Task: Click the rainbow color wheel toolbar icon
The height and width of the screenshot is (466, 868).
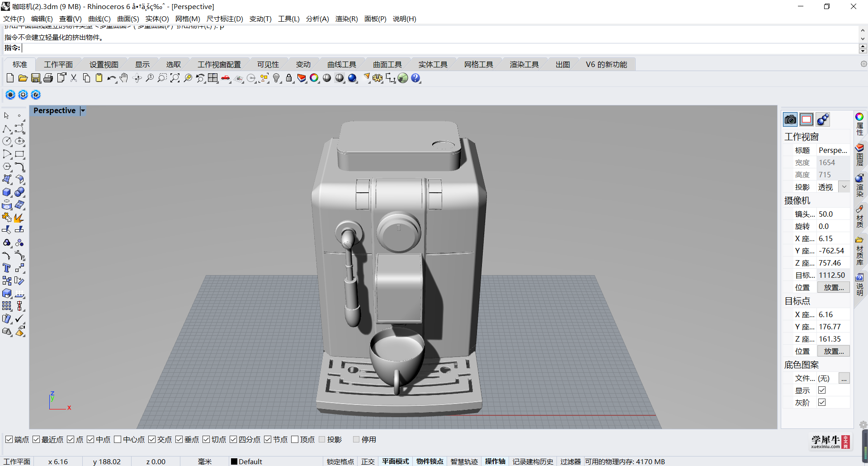Action: (314, 78)
